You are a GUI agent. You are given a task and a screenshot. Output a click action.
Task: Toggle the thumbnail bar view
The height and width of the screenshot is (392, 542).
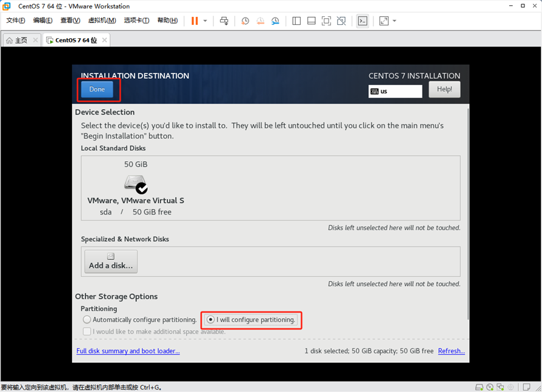pos(311,21)
